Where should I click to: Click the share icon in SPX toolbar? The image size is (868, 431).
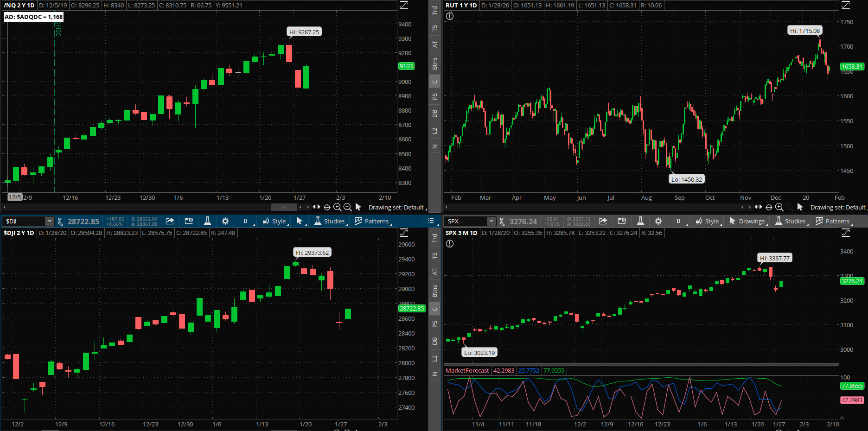click(603, 221)
